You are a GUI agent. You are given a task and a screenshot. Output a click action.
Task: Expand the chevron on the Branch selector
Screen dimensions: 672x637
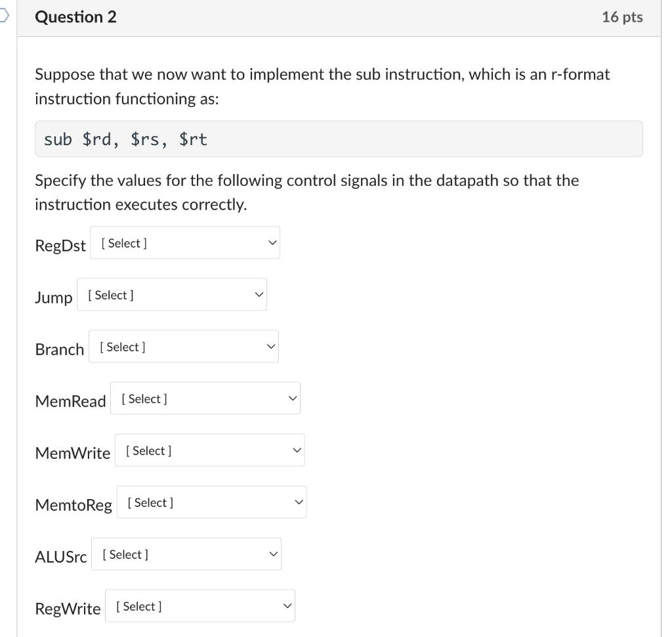pyautogui.click(x=270, y=346)
